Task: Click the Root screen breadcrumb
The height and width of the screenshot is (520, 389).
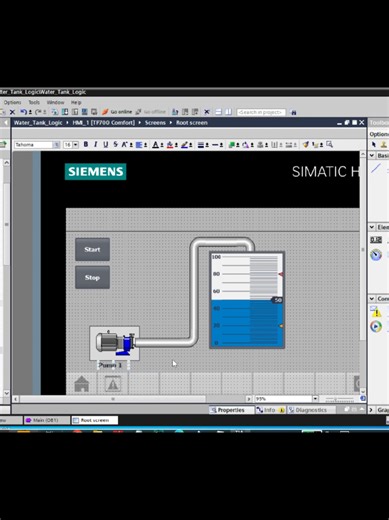Action: tap(192, 123)
